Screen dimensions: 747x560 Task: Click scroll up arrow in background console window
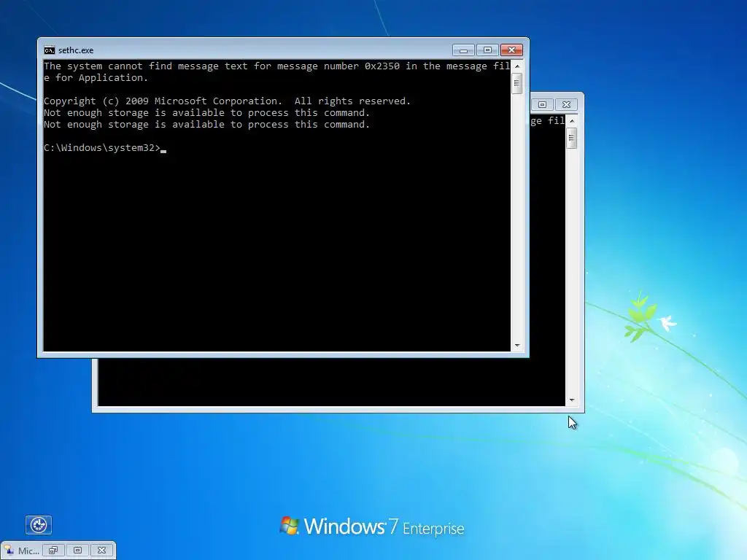coord(572,121)
